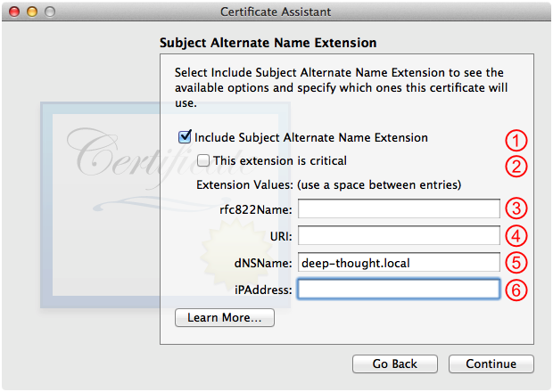This screenshot has height=392, width=553.
Task: Click red circled number 1 marker
Action: 516,141
